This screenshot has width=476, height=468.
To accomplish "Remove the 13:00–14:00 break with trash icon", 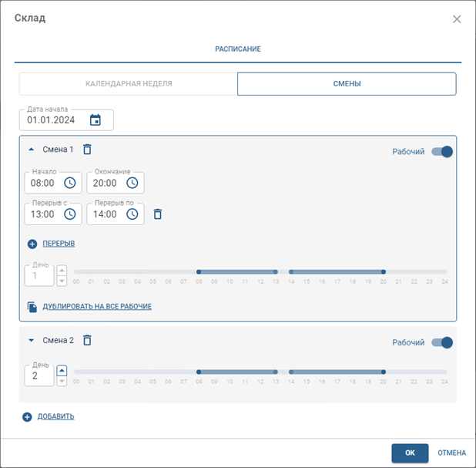I will (x=157, y=214).
